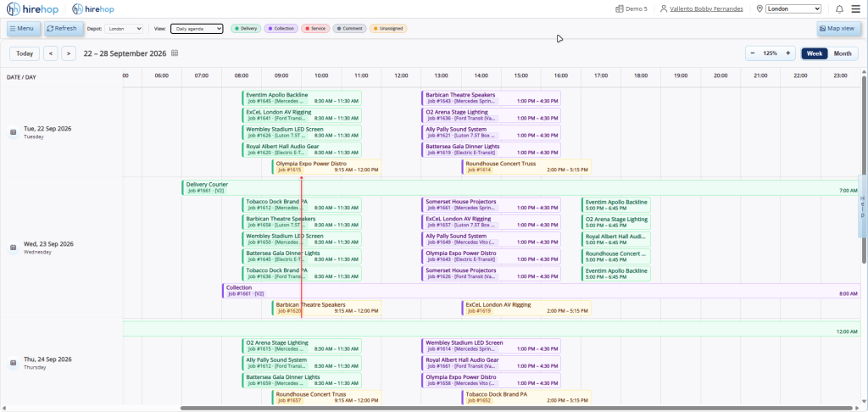Open Tuesday ExCeL London AV Rigging job #1641
The height and width of the screenshot is (412, 868).
(x=302, y=115)
